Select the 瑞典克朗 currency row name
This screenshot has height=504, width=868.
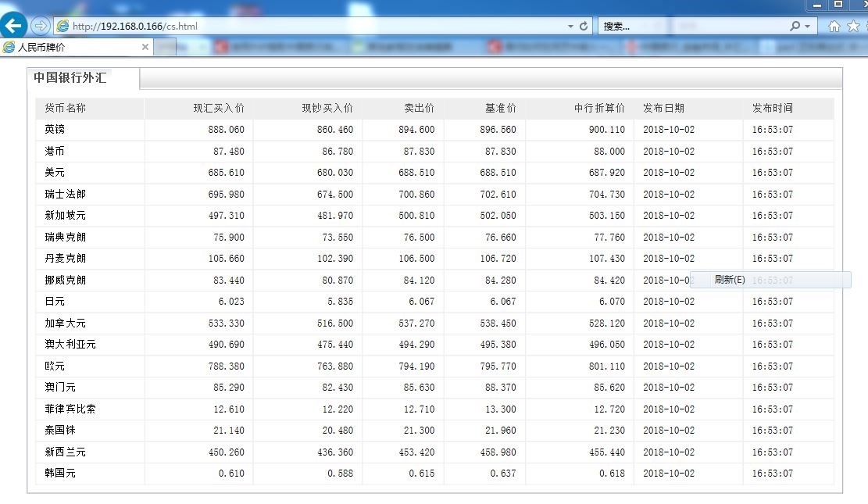[x=66, y=237]
